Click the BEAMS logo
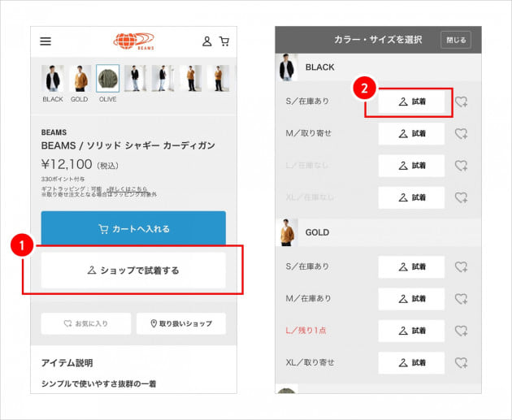 tap(133, 41)
